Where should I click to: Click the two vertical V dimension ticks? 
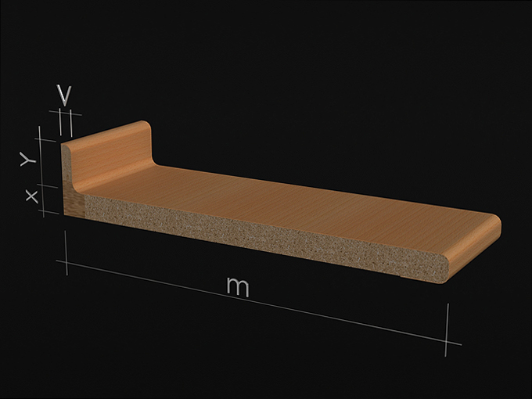coord(66,122)
